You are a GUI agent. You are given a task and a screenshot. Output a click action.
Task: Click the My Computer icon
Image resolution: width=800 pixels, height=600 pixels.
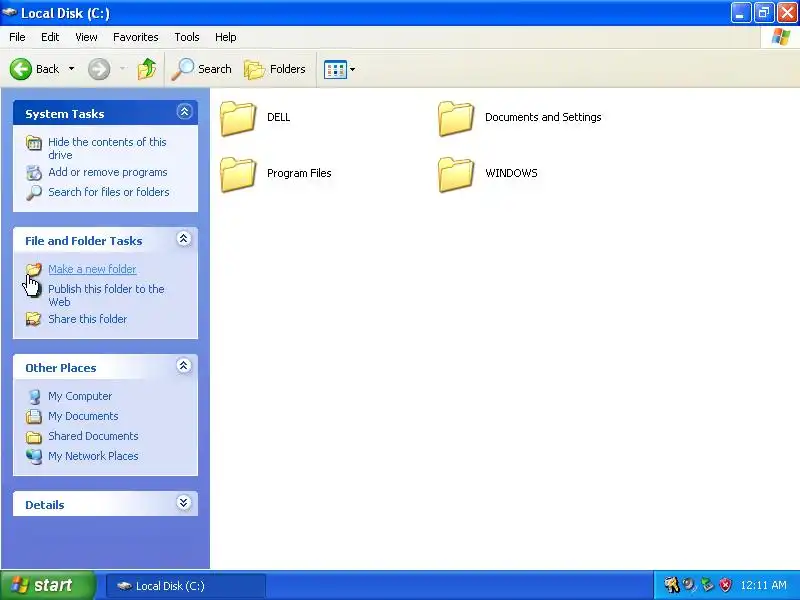click(x=34, y=397)
